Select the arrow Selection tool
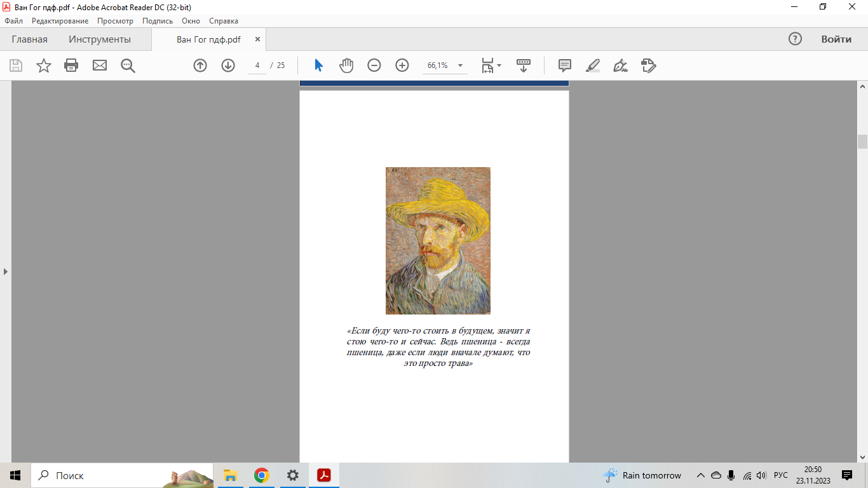Viewport: 868px width, 488px height. 319,65
